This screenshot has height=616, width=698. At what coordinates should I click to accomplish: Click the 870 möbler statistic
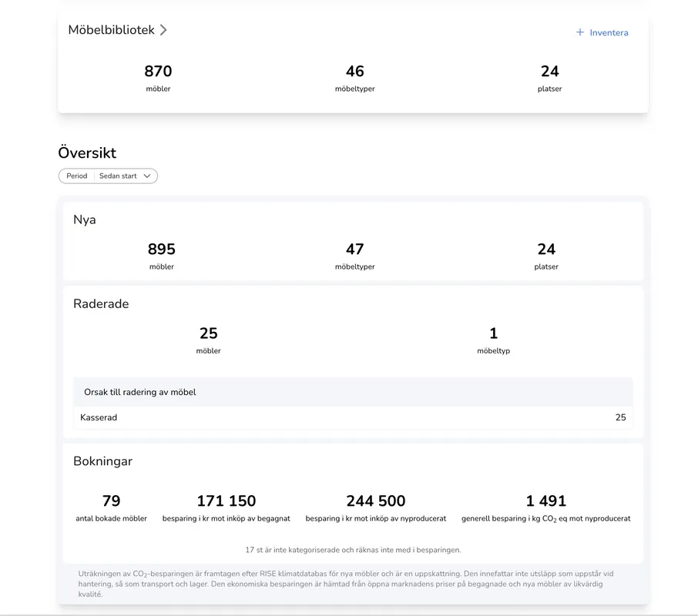tap(157, 71)
